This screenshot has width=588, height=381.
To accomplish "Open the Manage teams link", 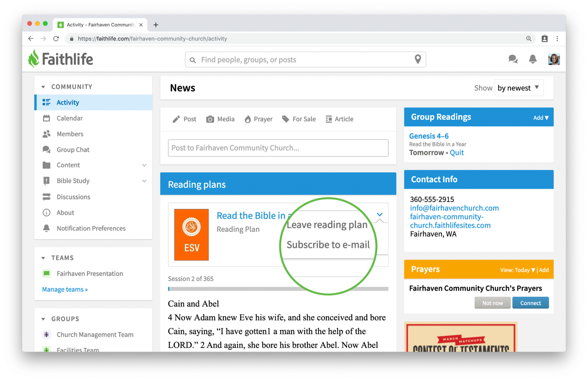I will 65,290.
